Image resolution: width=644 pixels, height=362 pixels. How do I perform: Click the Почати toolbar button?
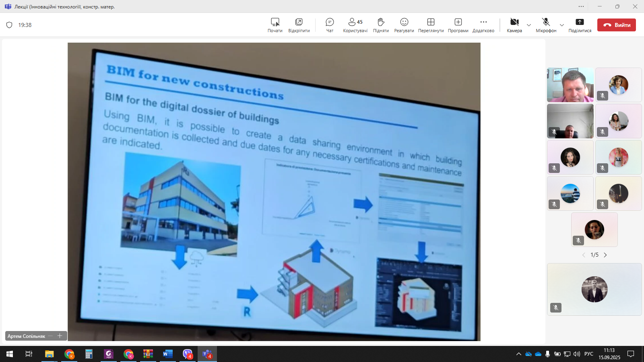coord(275,25)
